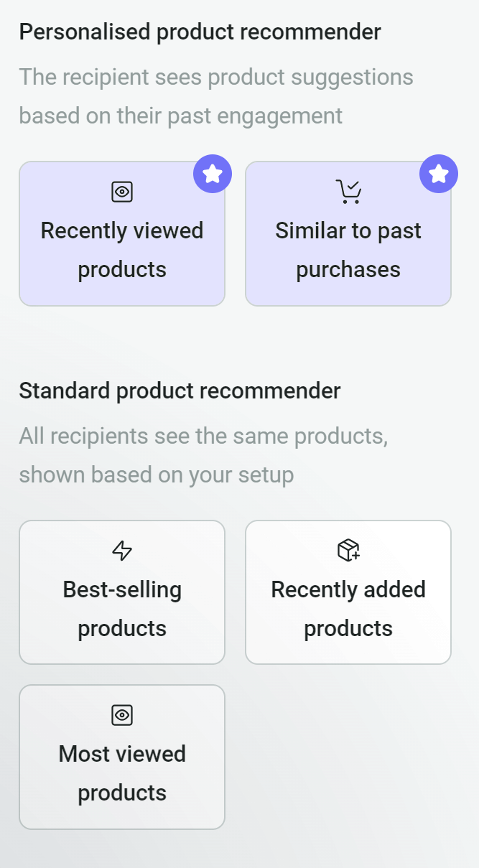Click the shopping cart icon on Similar to past purchases
This screenshot has height=868, width=479.
point(348,192)
